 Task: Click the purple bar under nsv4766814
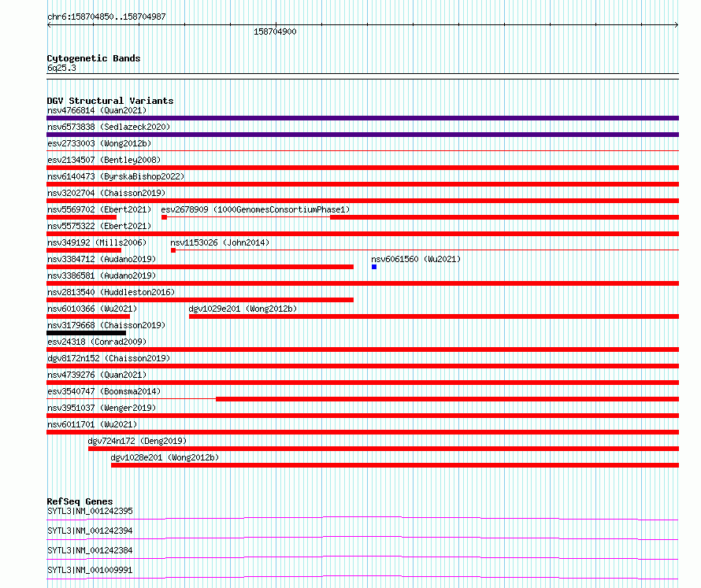click(x=362, y=118)
